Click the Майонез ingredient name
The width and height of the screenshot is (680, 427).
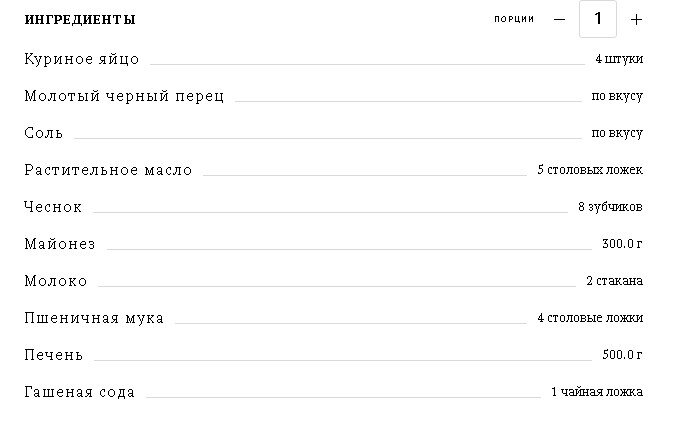point(60,244)
